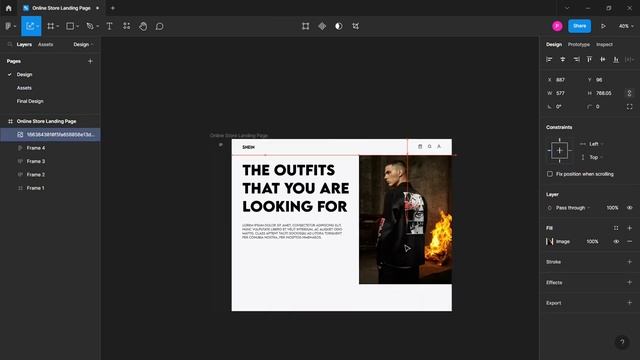Image resolution: width=640 pixels, height=360 pixels.
Task: Switch to the Layers tab
Action: (24, 44)
